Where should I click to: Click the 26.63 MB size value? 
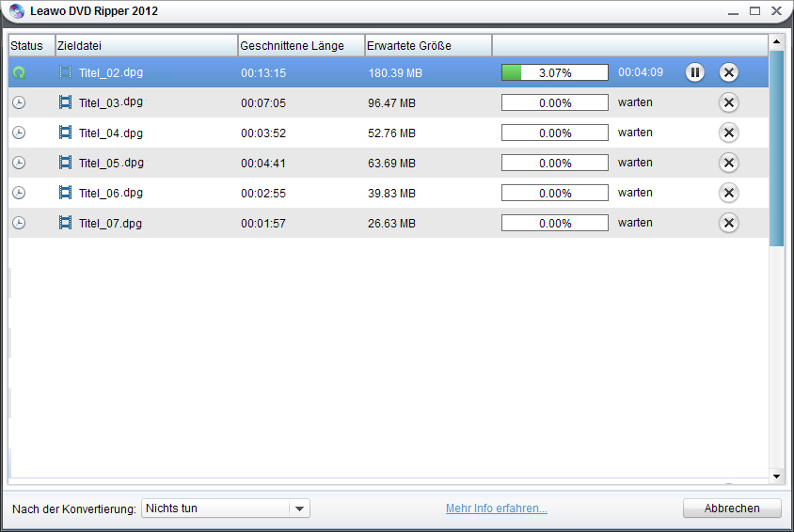click(x=391, y=224)
